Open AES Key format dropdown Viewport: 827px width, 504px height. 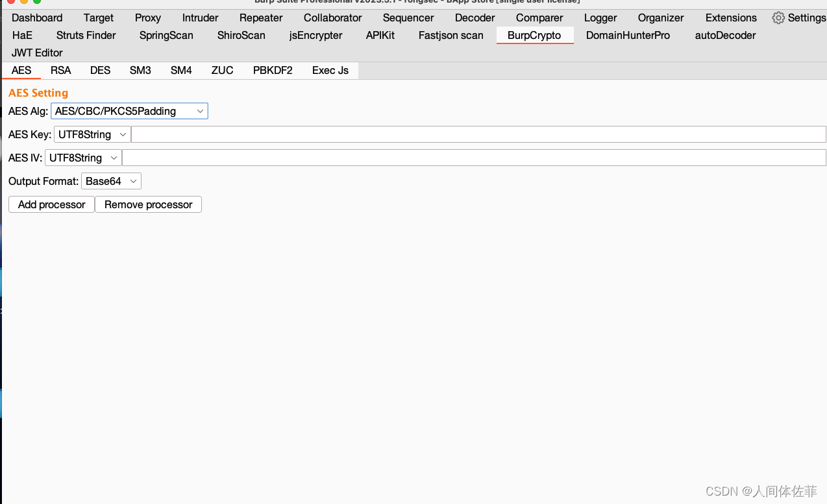(x=92, y=134)
